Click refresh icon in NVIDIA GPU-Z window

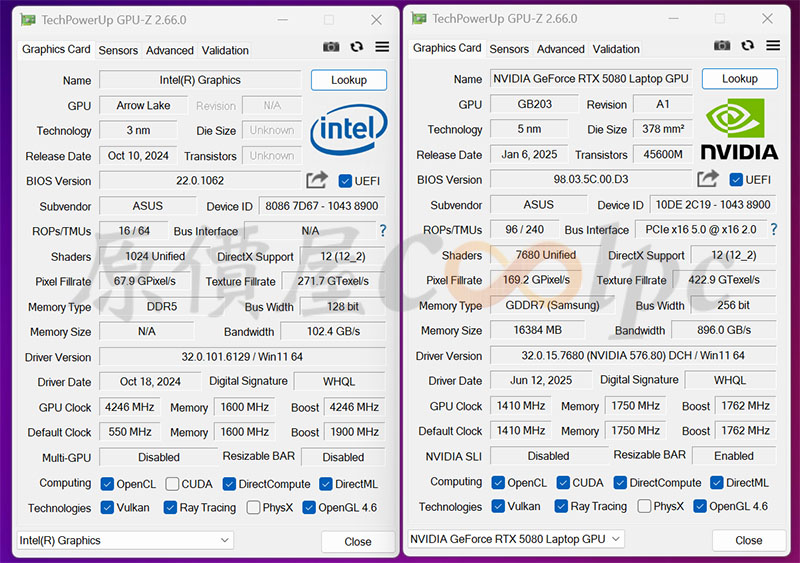747,45
